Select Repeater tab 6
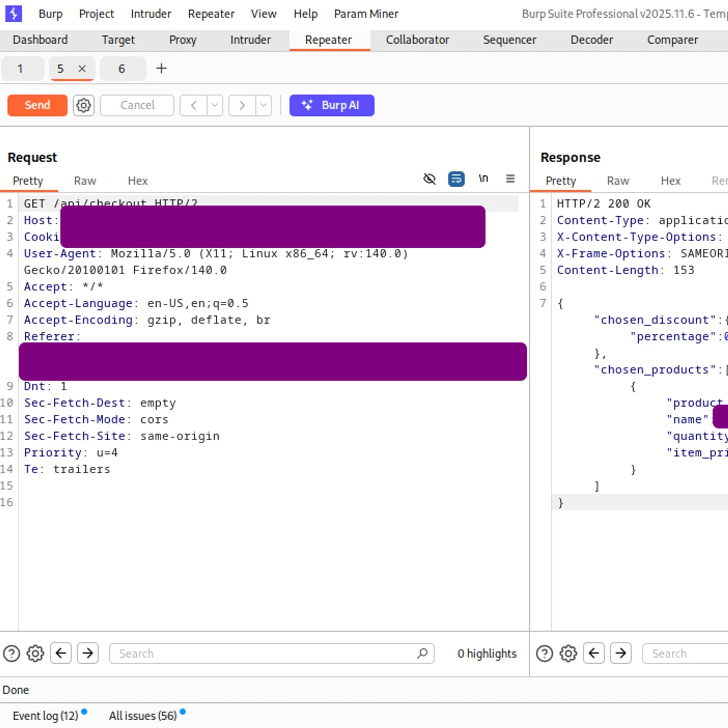728x728 pixels. [x=123, y=69]
